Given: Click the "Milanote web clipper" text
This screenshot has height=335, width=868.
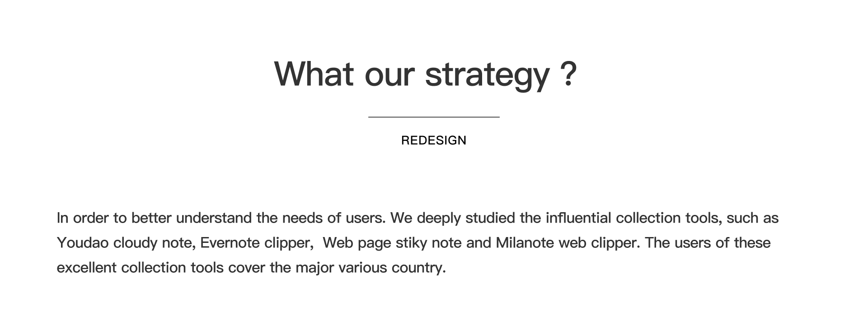Looking at the screenshot, I should pos(567,243).
